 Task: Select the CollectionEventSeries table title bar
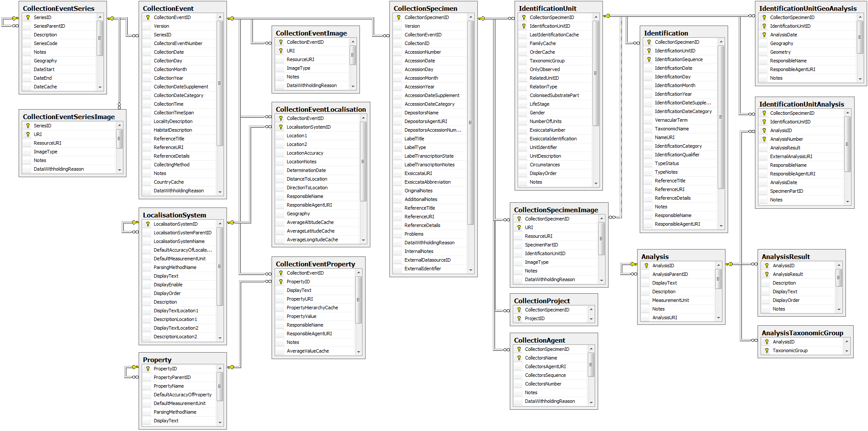(63, 8)
